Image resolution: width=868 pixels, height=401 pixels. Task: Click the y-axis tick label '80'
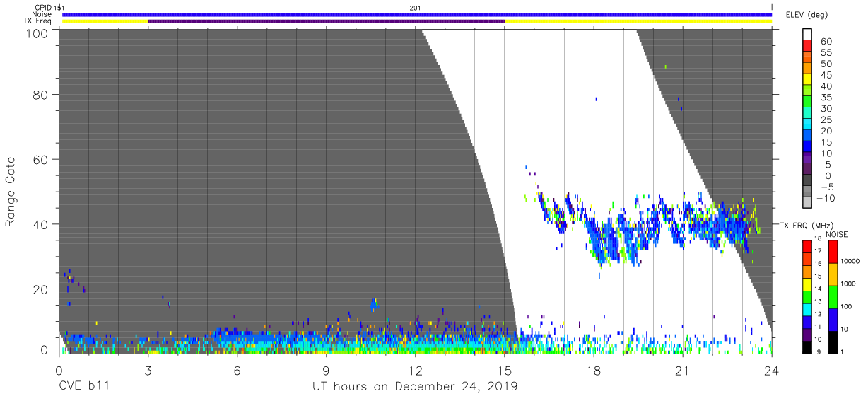click(x=40, y=95)
